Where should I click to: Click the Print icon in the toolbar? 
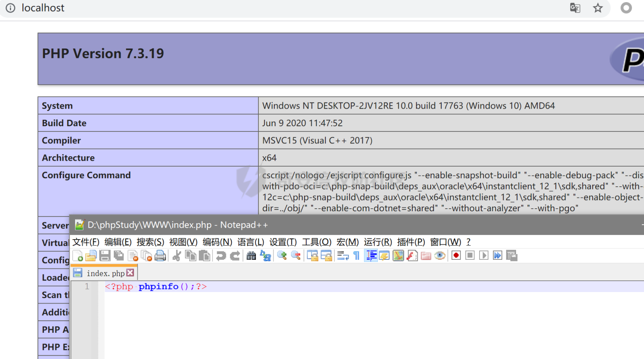tap(160, 256)
